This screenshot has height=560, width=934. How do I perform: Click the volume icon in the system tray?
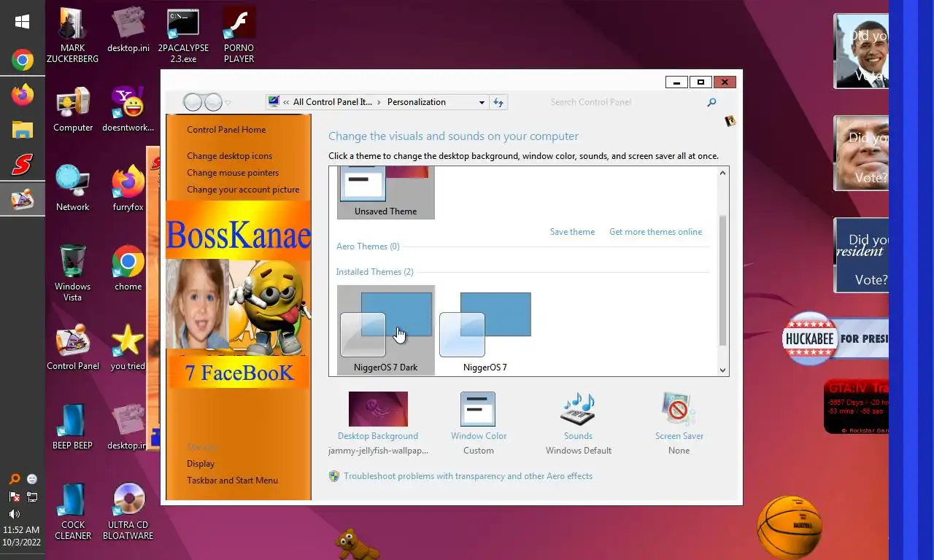tap(14, 514)
